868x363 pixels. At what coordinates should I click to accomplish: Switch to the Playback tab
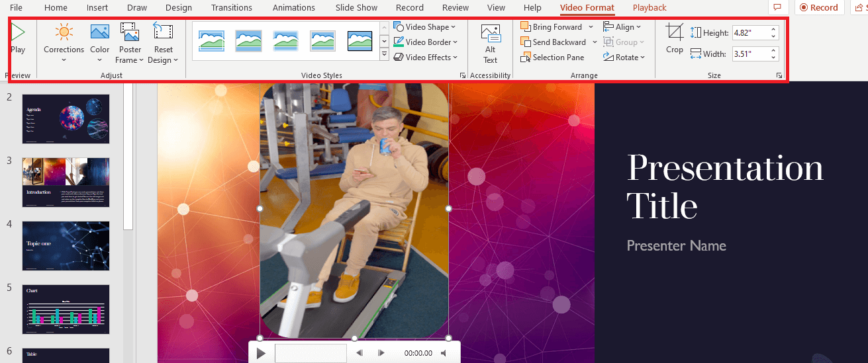pos(649,8)
